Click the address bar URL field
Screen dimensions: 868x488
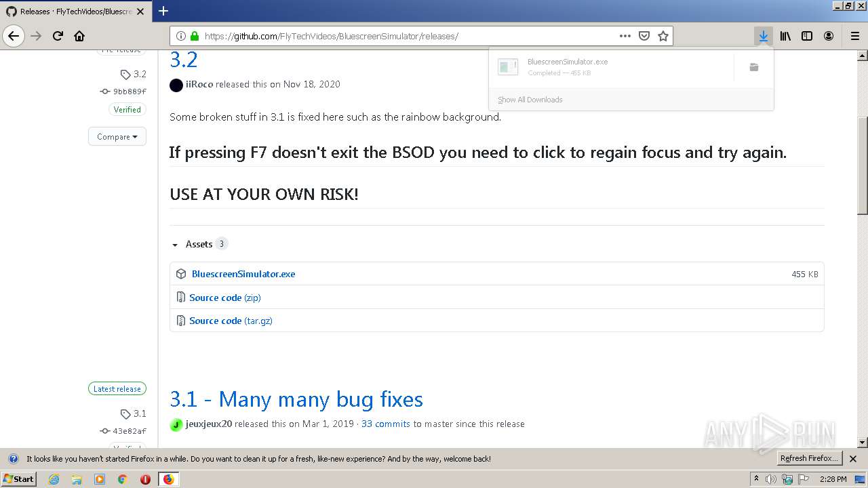tap(410, 36)
